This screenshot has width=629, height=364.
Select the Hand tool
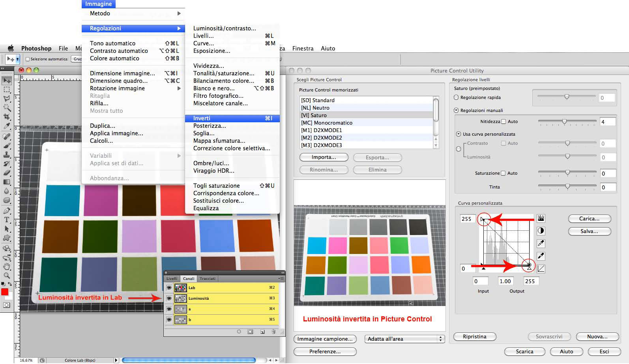coord(7,267)
